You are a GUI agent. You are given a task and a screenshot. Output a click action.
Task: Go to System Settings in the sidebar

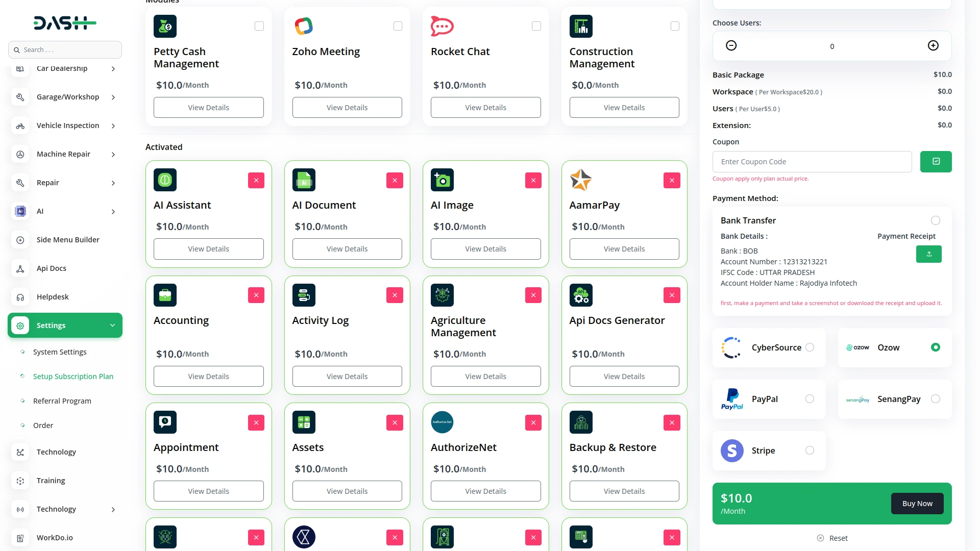coord(60,352)
